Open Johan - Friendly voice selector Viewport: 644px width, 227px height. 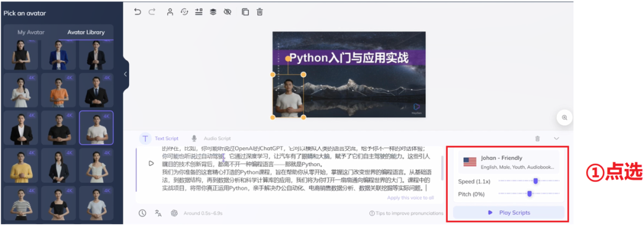tap(509, 161)
